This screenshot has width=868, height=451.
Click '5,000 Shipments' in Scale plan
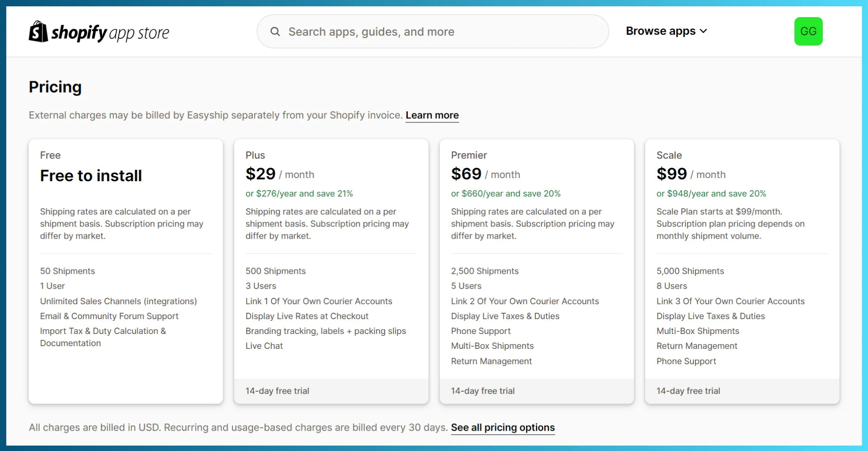pyautogui.click(x=690, y=271)
